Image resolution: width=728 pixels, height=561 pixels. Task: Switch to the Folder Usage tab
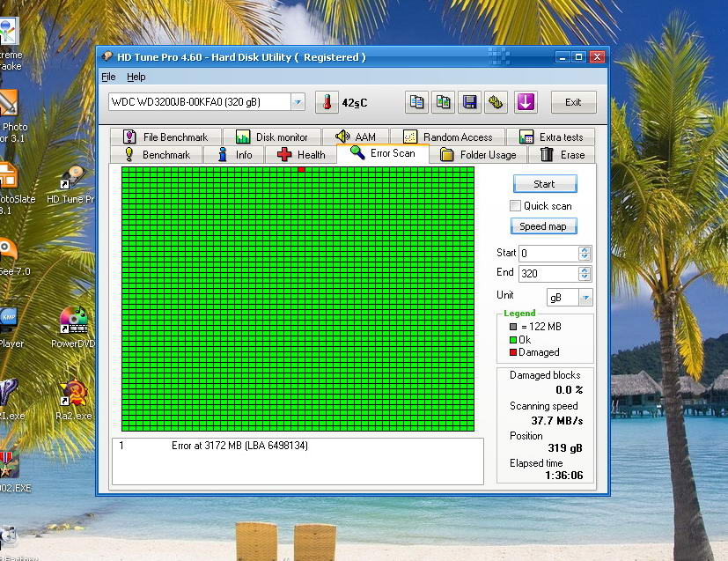pos(478,155)
